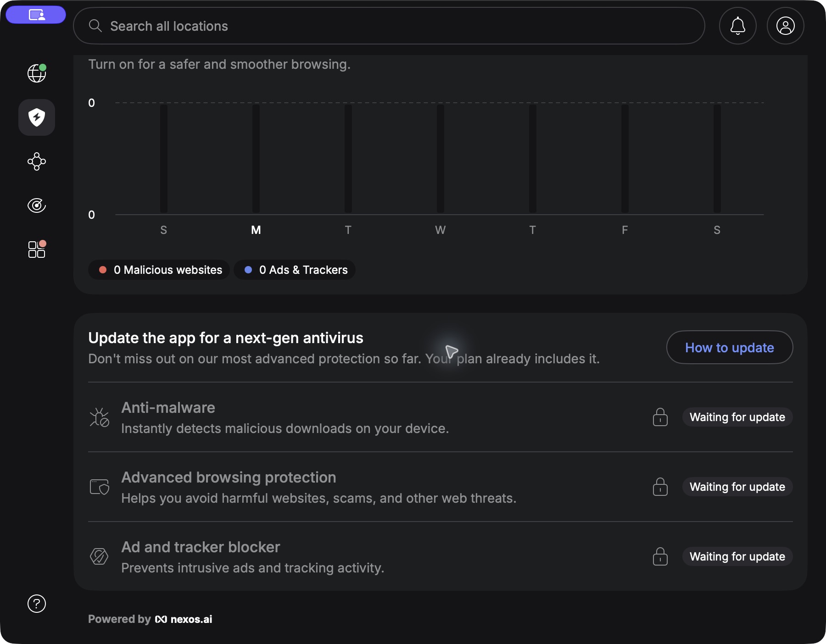The height and width of the screenshot is (644, 826).
Task: Open the Dark Web Monitor radar icon
Action: point(37,205)
